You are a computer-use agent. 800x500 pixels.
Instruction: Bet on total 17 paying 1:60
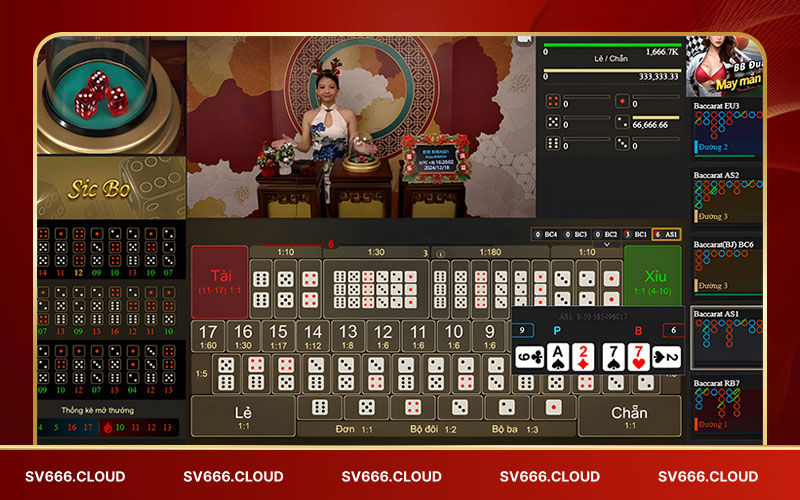pos(208,336)
